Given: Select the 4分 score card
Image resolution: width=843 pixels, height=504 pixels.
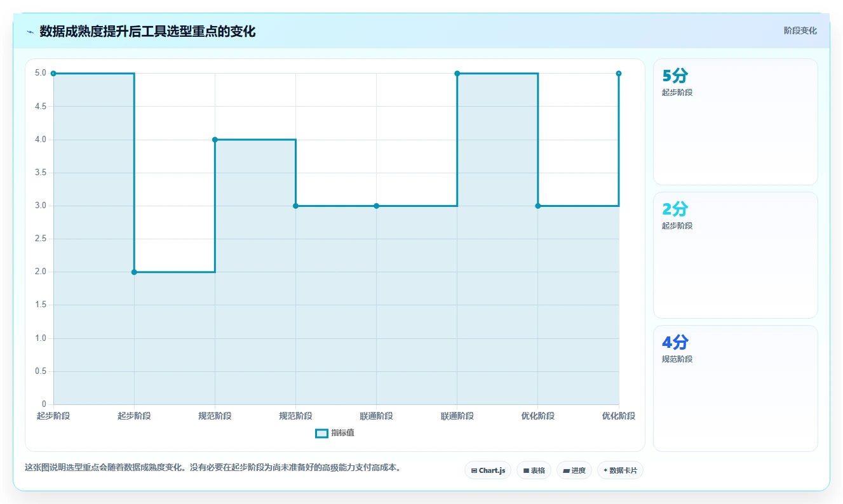Looking at the screenshot, I should click(x=735, y=388).
